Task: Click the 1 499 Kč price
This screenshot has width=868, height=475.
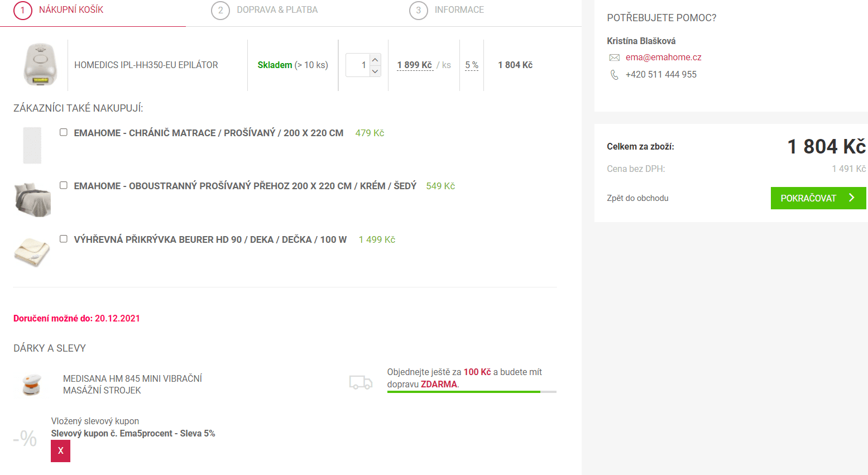Action: tap(377, 239)
